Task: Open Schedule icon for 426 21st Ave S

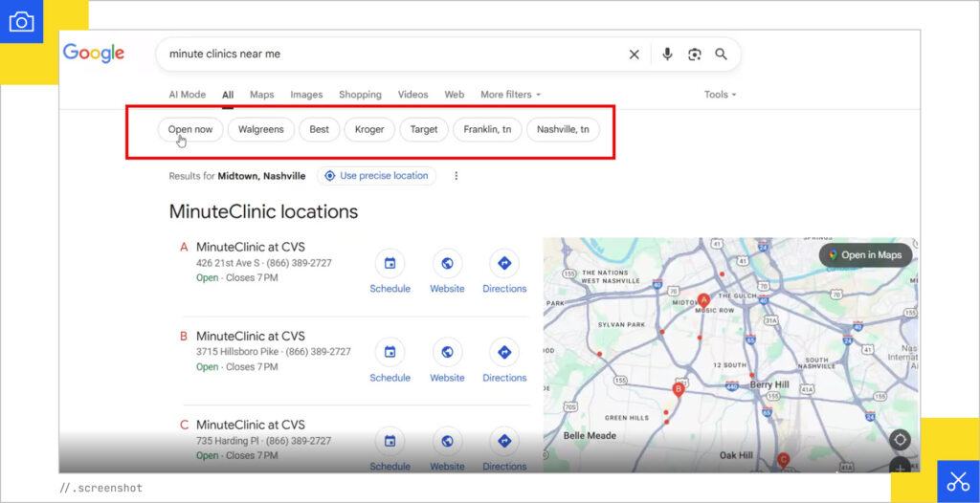Action: pos(390,264)
